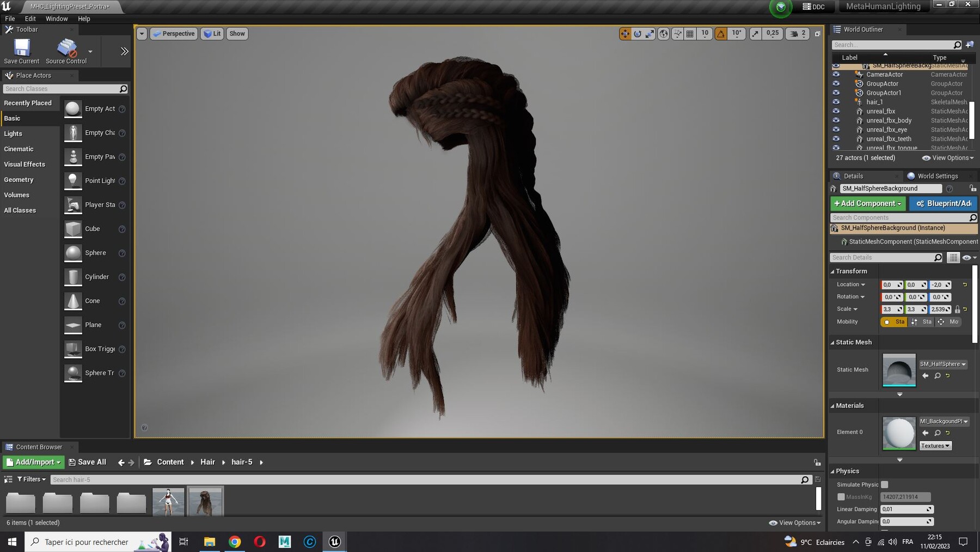The image size is (980, 552).
Task: Toggle visibility of unreal_fbx_body
Action: 836,120
